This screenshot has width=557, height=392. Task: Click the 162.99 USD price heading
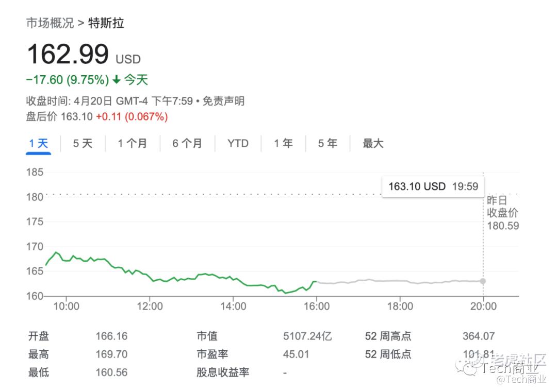click(x=84, y=55)
